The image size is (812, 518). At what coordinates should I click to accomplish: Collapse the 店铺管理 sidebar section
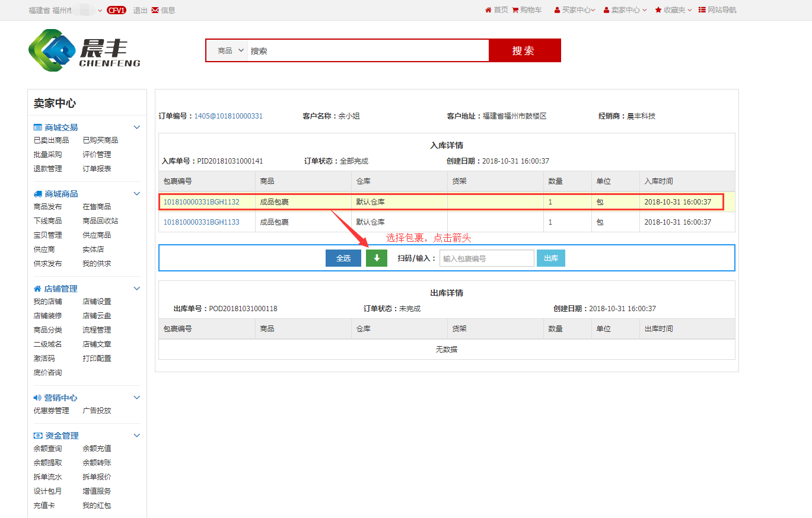(x=136, y=289)
